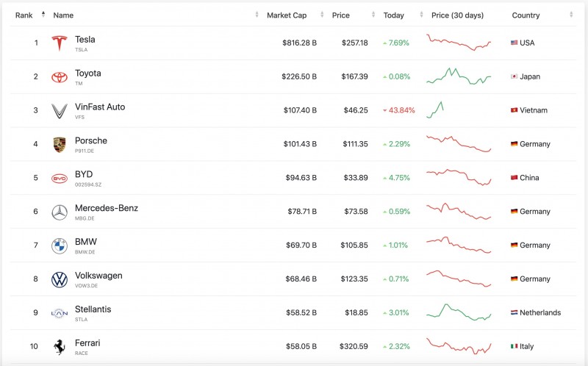Click the Mercedes-Benz star logo
The image size is (588, 366).
tap(59, 212)
